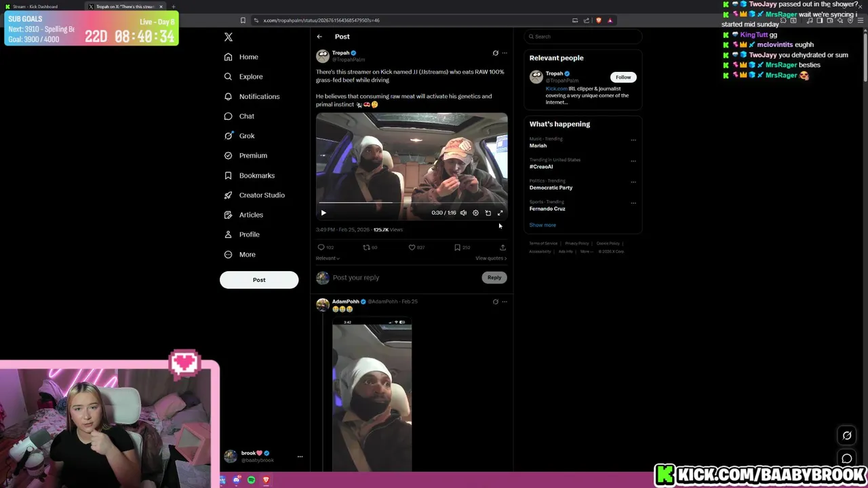Image resolution: width=868 pixels, height=488 pixels.
Task: Open Chat from the sidebar
Action: (239, 116)
